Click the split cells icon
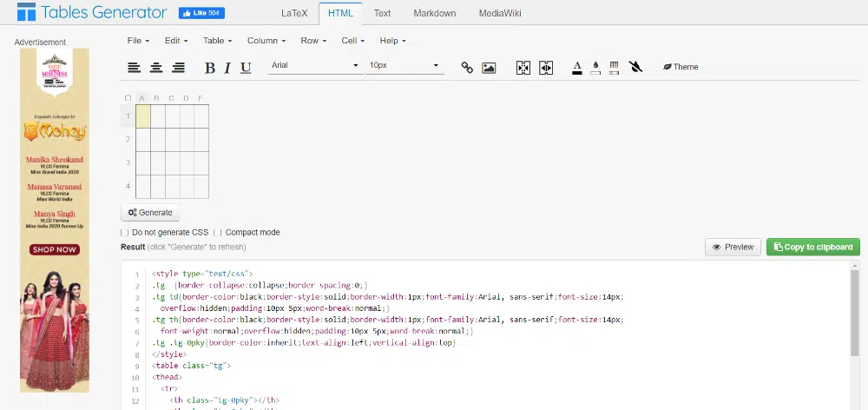This screenshot has width=868, height=410. tap(546, 67)
